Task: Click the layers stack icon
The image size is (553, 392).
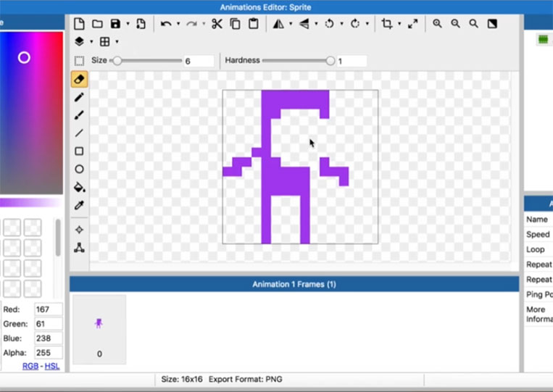Action: pyautogui.click(x=79, y=41)
